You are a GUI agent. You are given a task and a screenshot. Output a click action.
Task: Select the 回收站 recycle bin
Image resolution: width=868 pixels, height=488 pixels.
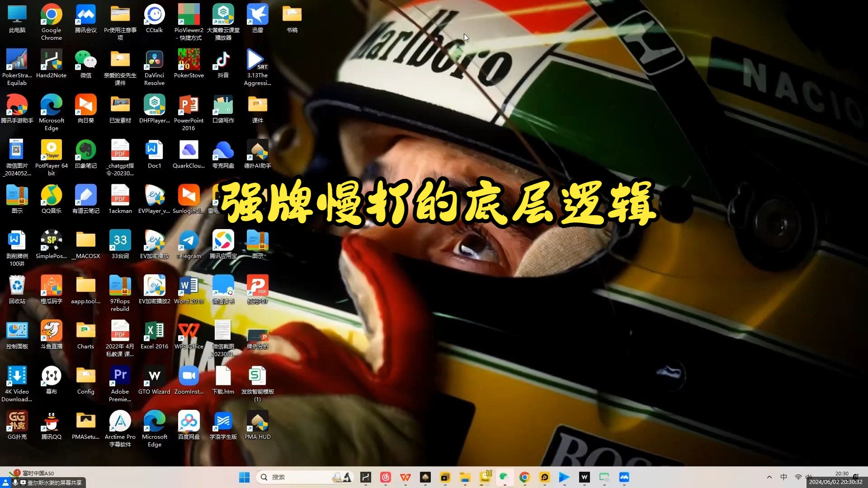(17, 290)
